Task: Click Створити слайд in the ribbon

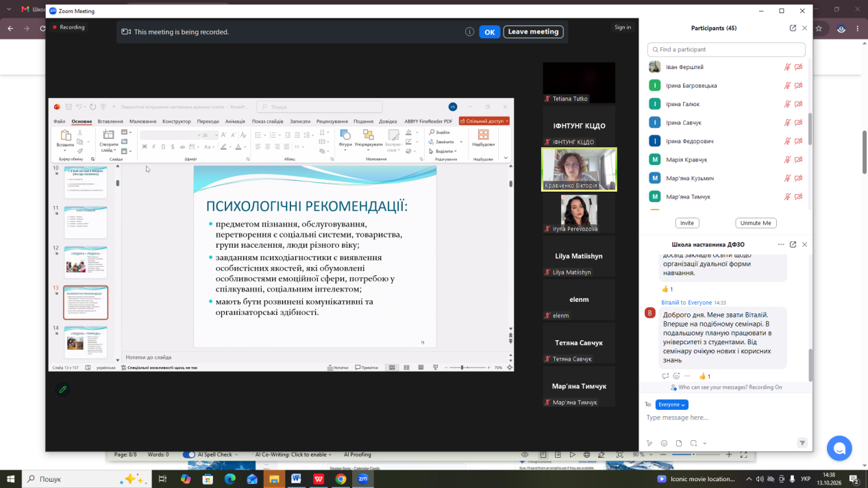Action: [108, 141]
